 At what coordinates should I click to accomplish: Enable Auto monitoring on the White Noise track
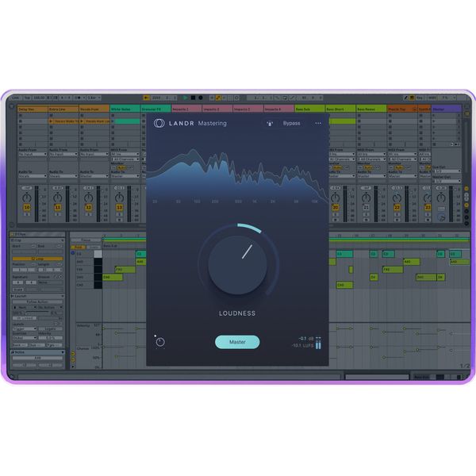tap(121, 167)
